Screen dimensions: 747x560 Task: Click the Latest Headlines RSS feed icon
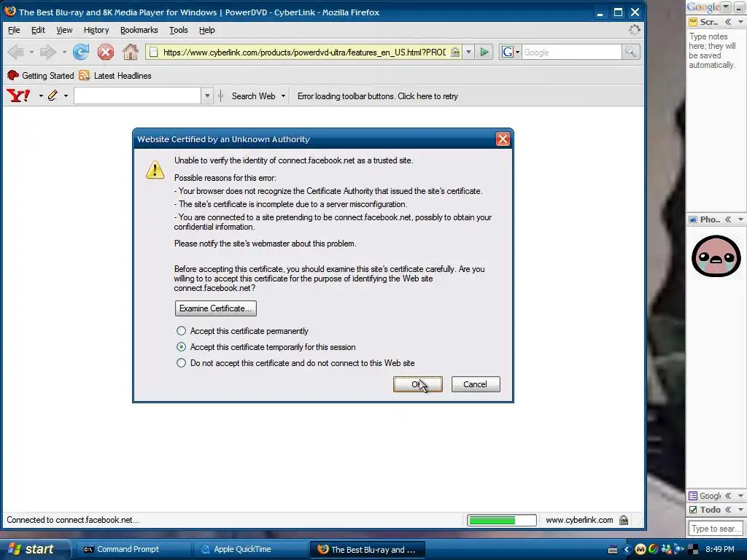[x=85, y=75]
